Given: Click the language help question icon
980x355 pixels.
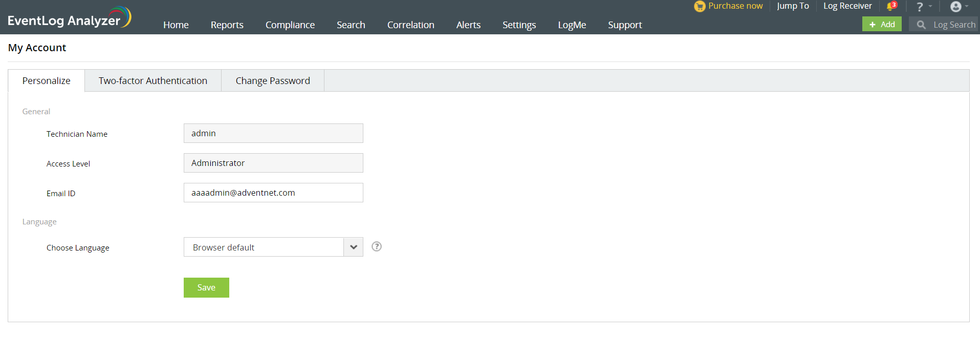Looking at the screenshot, I should point(377,246).
